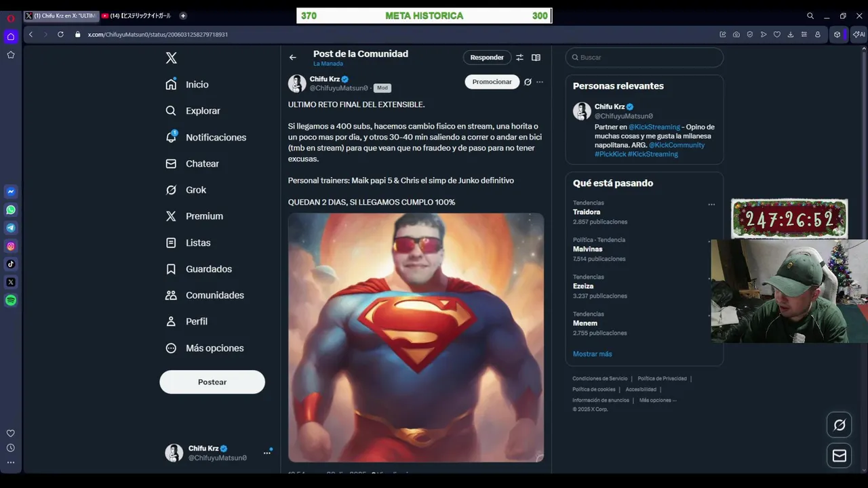Image resolution: width=868 pixels, height=488 pixels.
Task: Open the ad blocker shield icon
Action: [750, 35]
